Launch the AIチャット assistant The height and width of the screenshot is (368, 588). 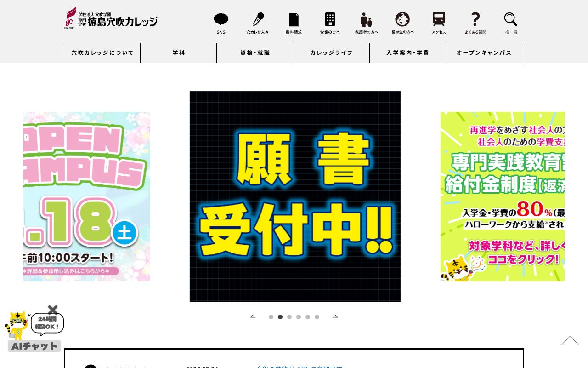[x=34, y=346]
